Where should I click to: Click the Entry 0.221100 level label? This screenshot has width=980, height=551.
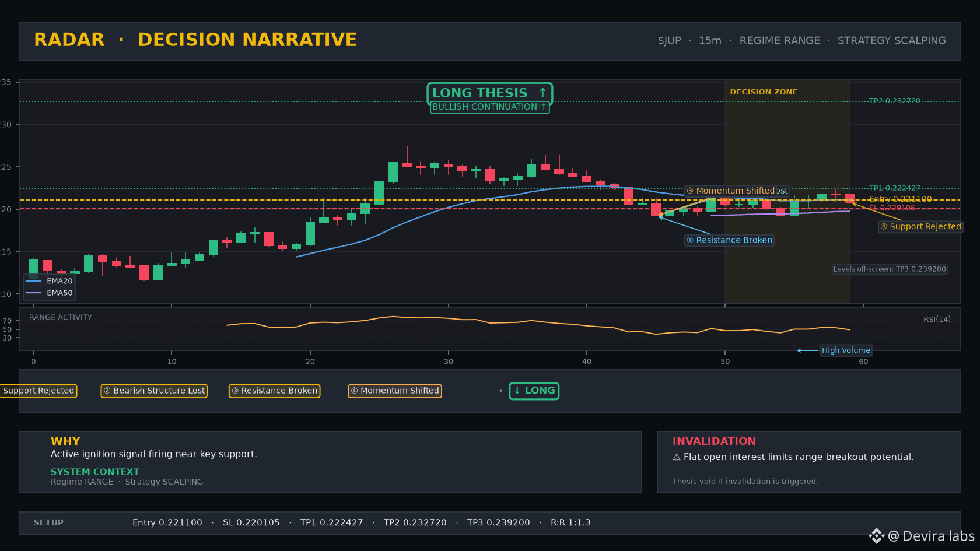pyautogui.click(x=900, y=199)
